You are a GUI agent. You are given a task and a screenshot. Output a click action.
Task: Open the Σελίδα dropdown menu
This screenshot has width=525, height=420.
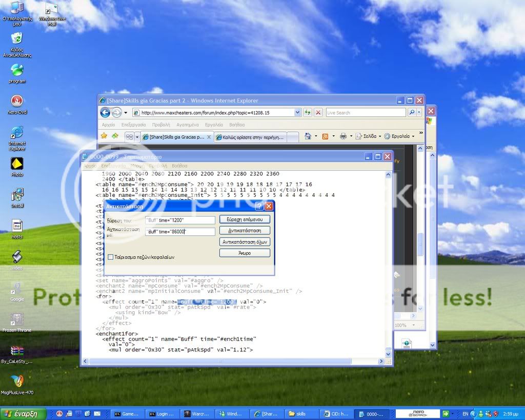click(x=369, y=136)
